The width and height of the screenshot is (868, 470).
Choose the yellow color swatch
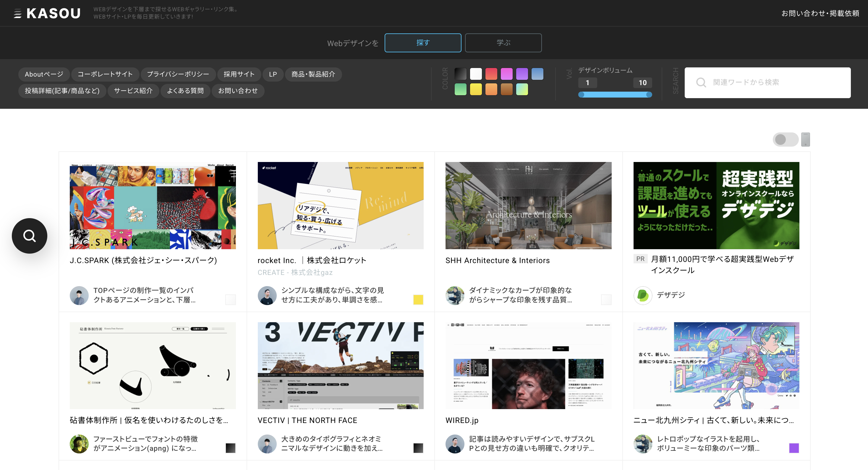tap(476, 89)
